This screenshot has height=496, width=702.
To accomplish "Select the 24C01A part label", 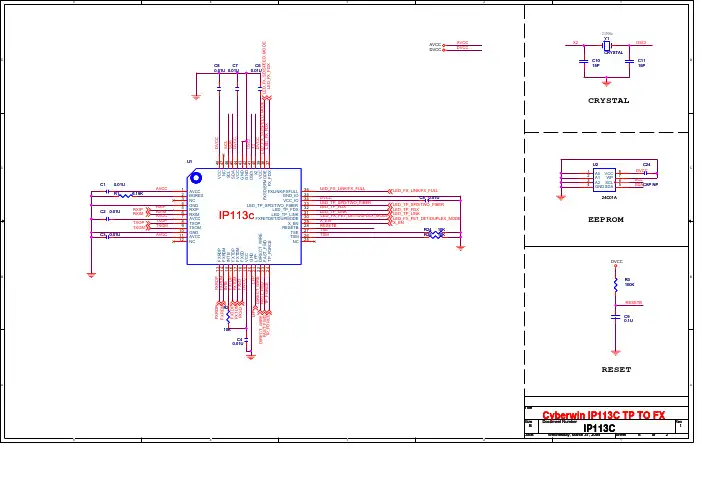I will [x=609, y=197].
